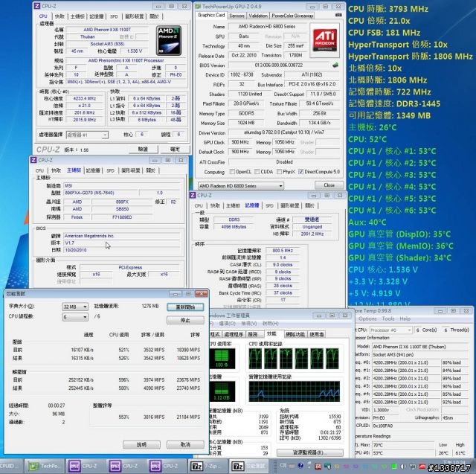The width and height of the screenshot is (476, 474).
Task: Switch to 使用者 tab in Task Manager
Action: (x=317, y=334)
